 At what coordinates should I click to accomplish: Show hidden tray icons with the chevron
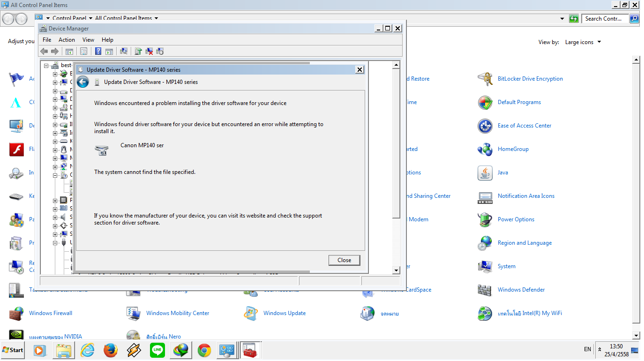pos(600,349)
